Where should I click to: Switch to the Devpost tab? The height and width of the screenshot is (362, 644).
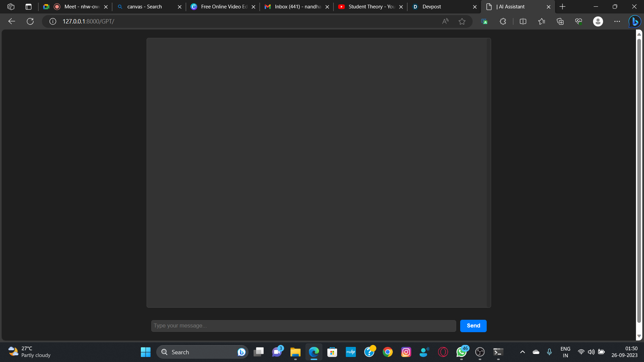coord(443,7)
